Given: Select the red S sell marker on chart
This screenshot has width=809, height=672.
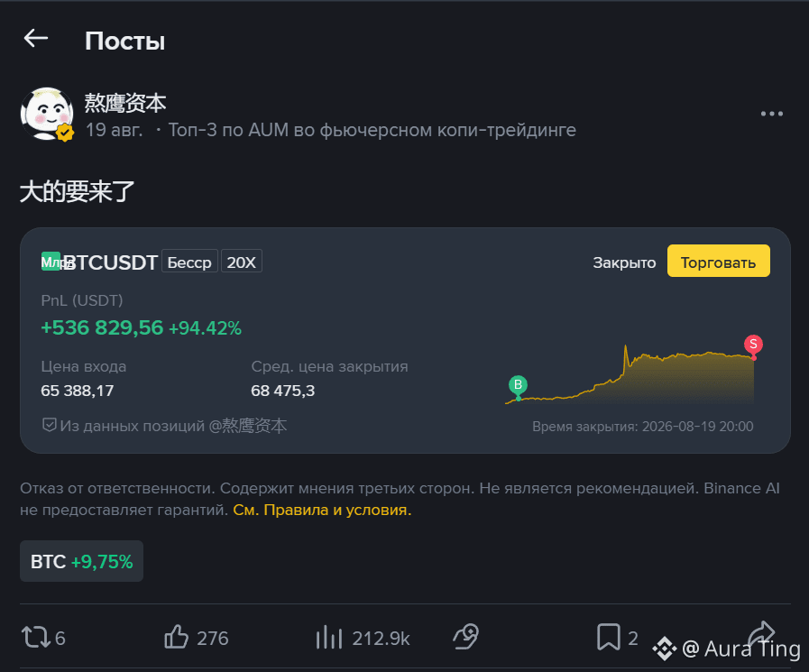Looking at the screenshot, I should [753, 345].
